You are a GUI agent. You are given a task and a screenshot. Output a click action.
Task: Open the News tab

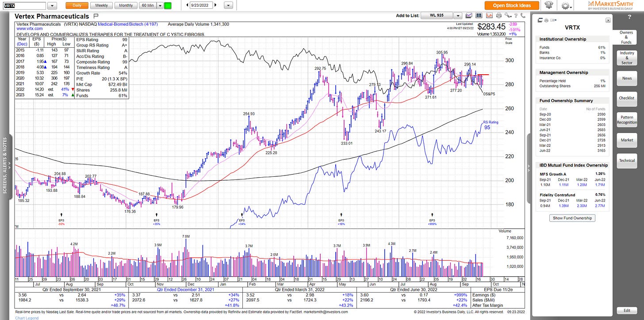(x=627, y=78)
